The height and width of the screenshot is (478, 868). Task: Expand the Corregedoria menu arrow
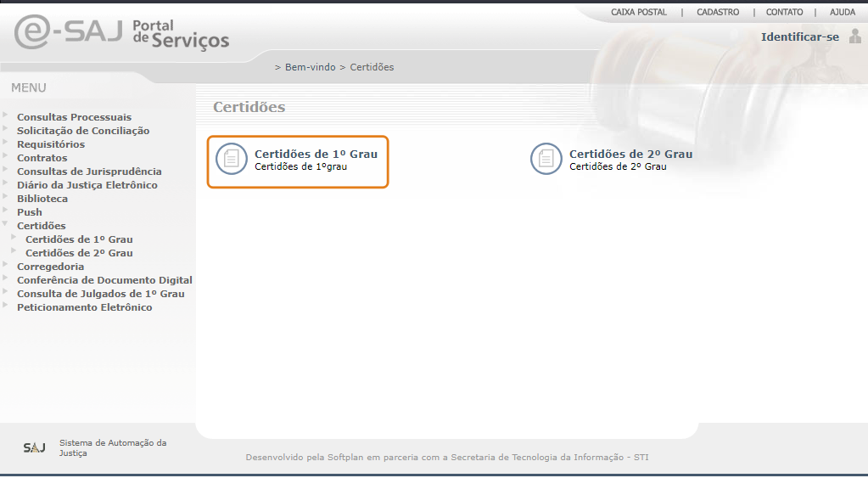(x=6, y=264)
